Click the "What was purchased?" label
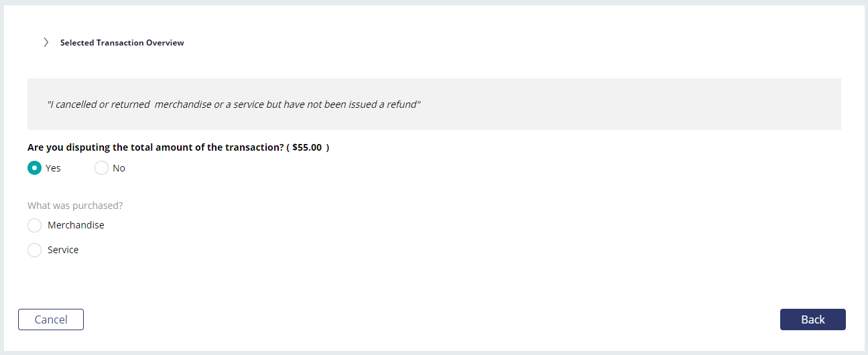Image resolution: width=868 pixels, height=355 pixels. [x=75, y=206]
